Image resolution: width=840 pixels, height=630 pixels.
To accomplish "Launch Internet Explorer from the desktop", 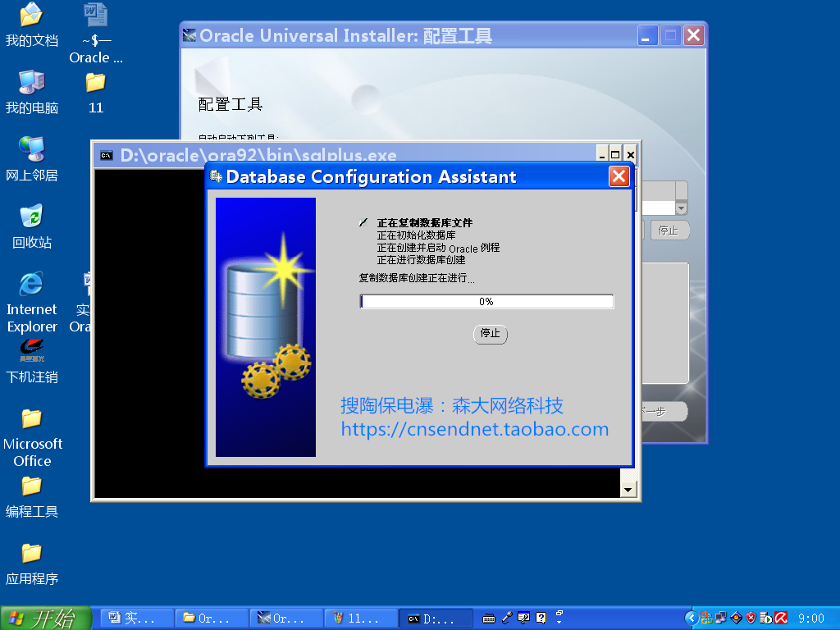I will click(31, 291).
